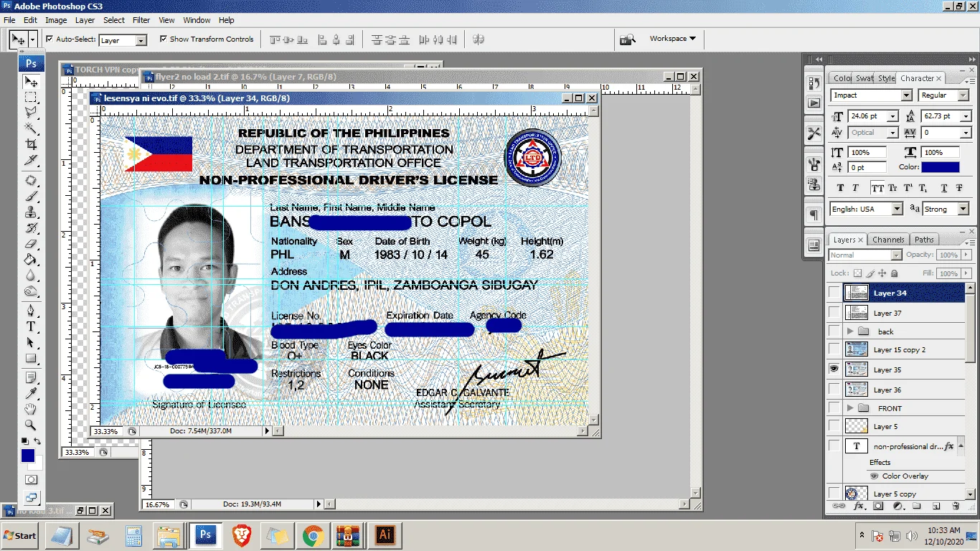Click the foreground color swatch in toolbox

coord(28,455)
